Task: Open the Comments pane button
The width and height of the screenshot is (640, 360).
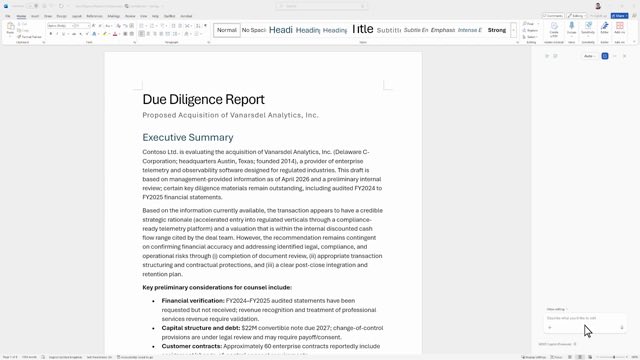Action: pos(553,16)
